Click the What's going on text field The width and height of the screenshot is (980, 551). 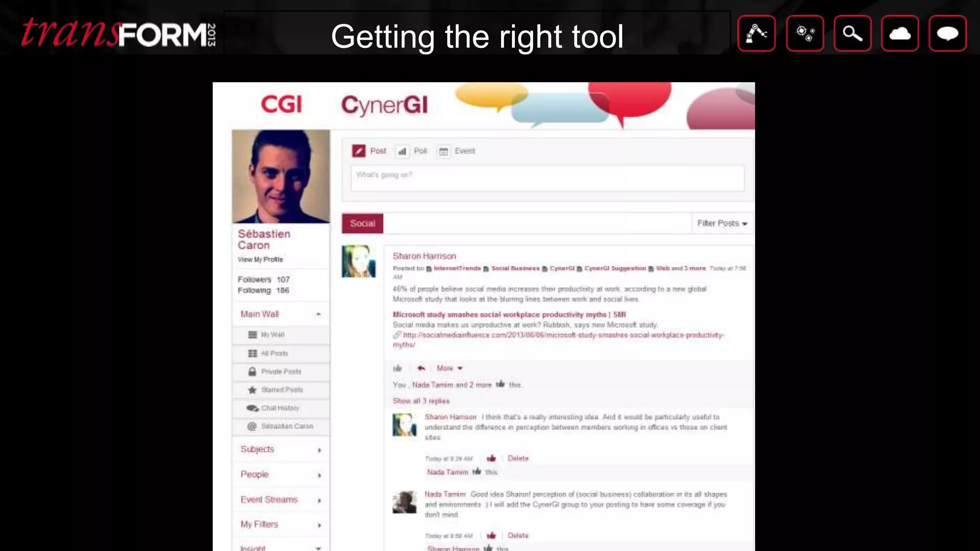(x=547, y=178)
